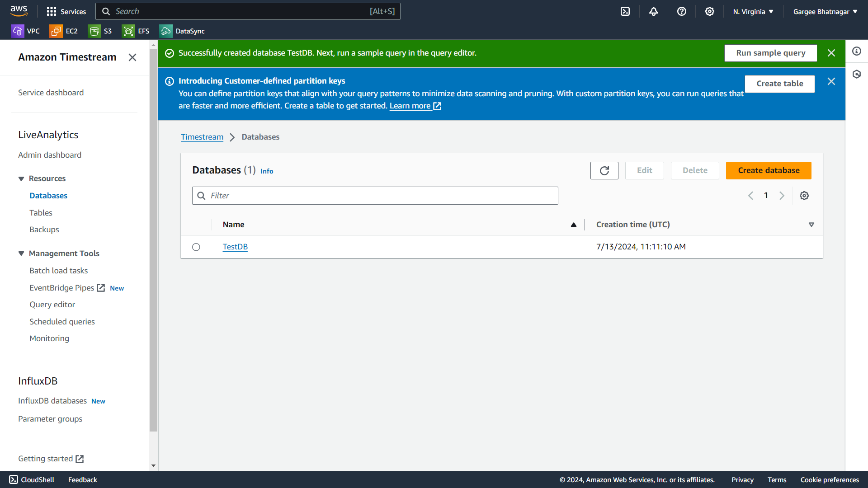Click into the Filter databases field
The width and height of the screenshot is (868, 488).
click(375, 196)
